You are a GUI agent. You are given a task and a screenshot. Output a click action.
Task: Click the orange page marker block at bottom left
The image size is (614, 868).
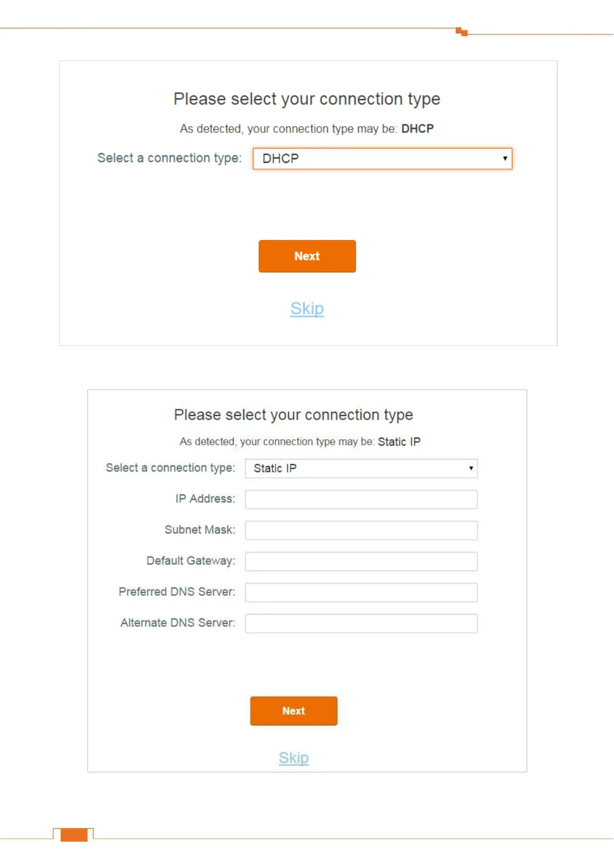click(74, 834)
